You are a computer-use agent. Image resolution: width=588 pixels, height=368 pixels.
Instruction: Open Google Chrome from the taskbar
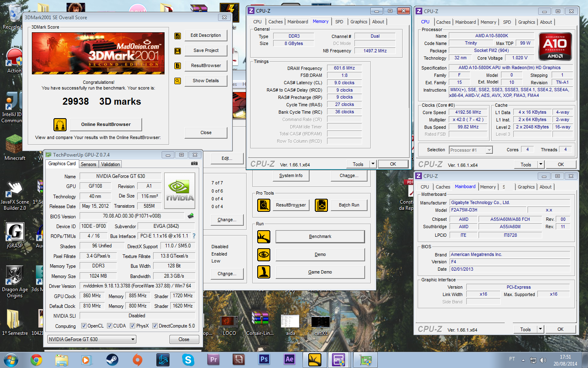(x=36, y=360)
